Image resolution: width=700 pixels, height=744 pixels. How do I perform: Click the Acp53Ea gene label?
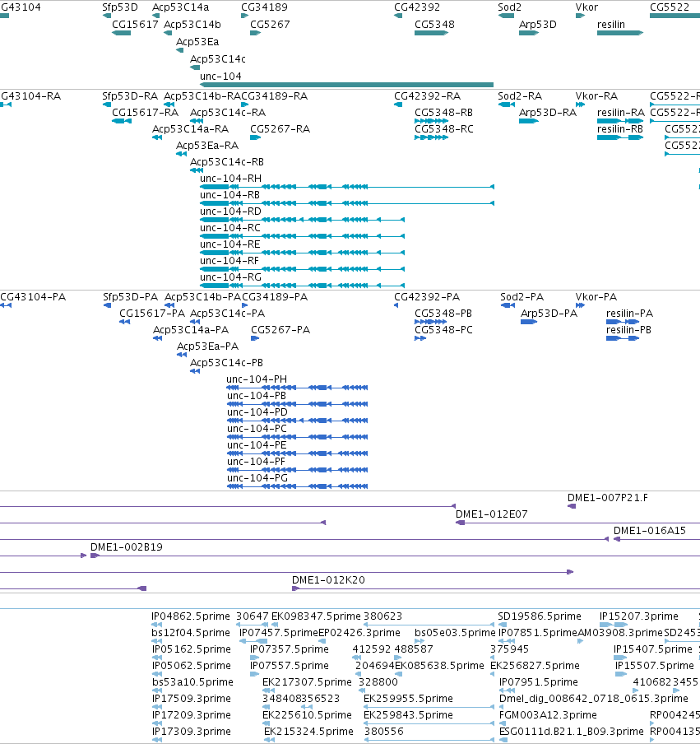pyautogui.click(x=197, y=42)
